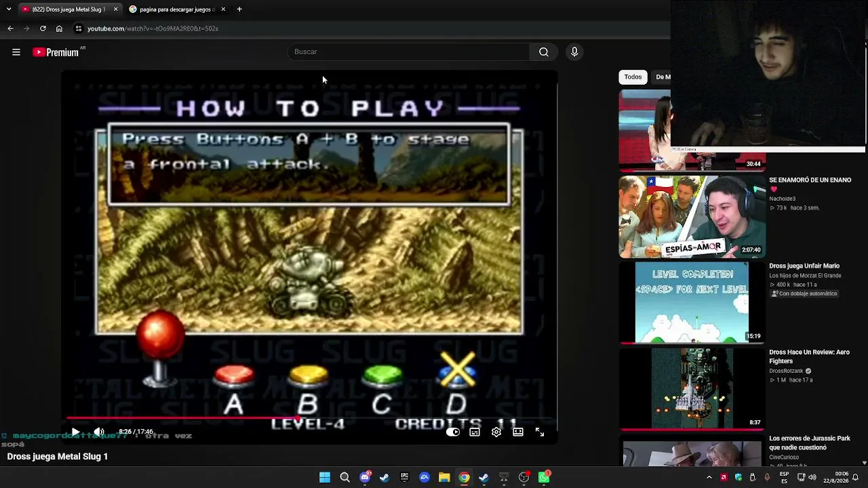The image size is (868, 488).
Task: Switch to theater mode
Action: (x=518, y=432)
